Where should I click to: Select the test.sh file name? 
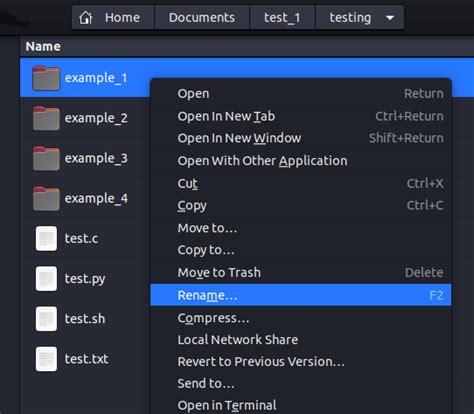pyautogui.click(x=85, y=319)
